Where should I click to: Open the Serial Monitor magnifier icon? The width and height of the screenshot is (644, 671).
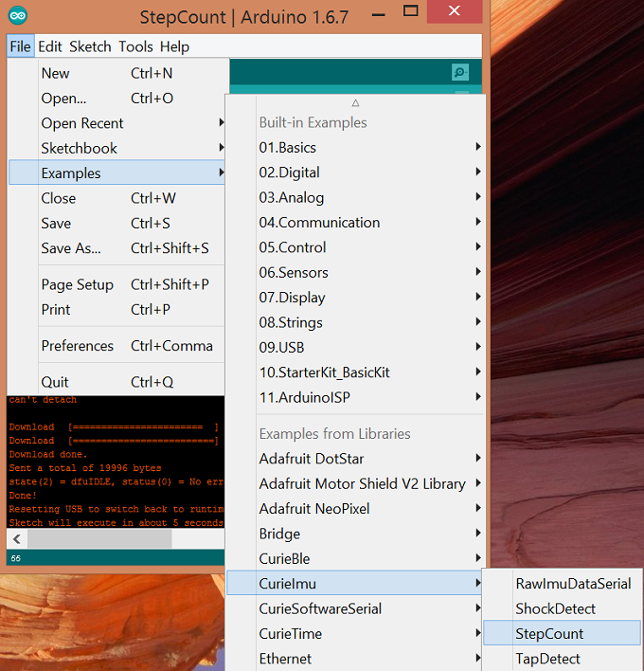point(459,72)
